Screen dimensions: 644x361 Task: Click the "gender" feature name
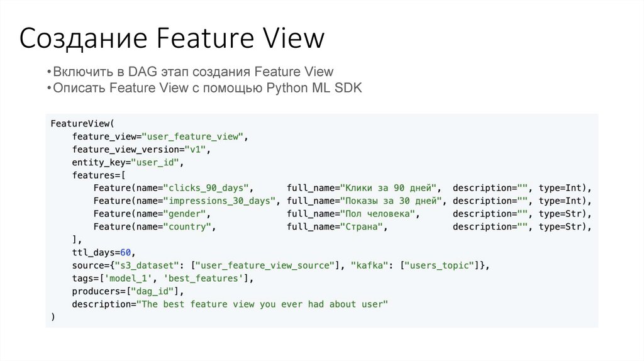pos(186,214)
